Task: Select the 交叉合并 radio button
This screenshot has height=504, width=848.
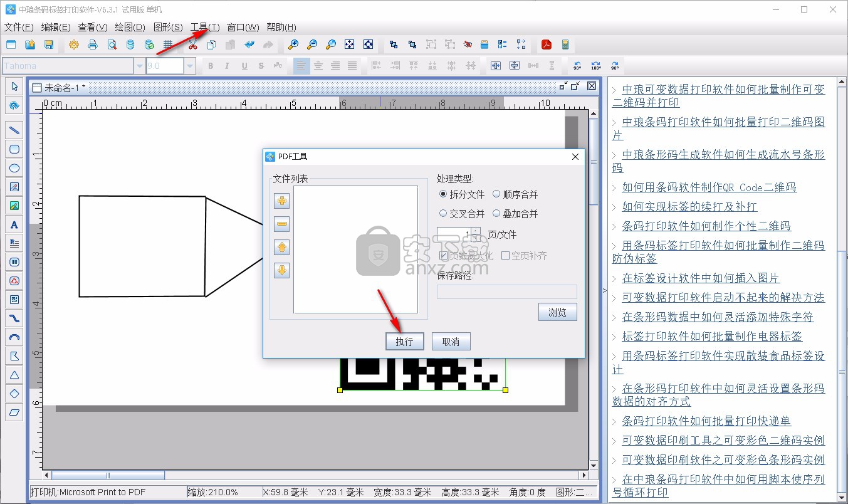Action: pos(443,214)
